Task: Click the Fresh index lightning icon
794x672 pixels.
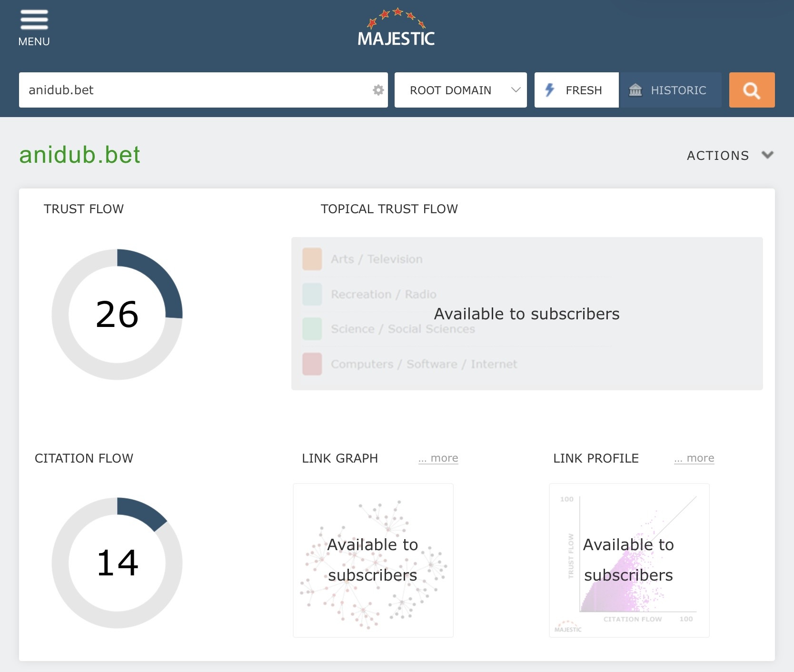Action: 550,90
